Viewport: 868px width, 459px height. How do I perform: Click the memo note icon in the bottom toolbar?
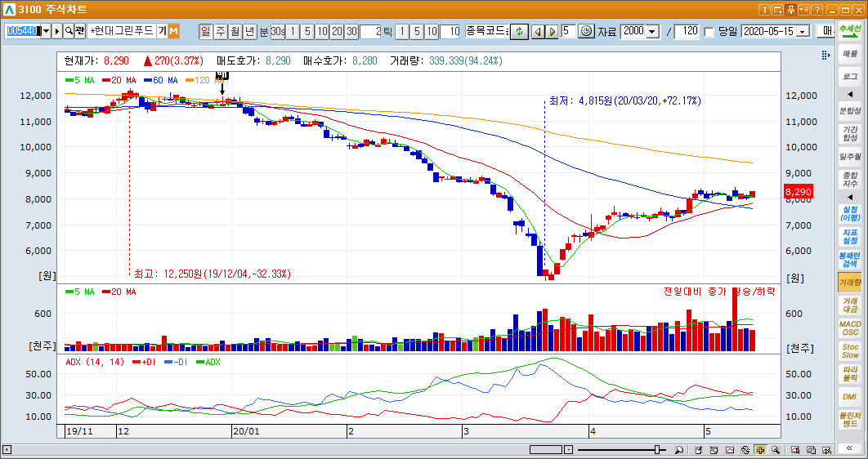coord(698,450)
